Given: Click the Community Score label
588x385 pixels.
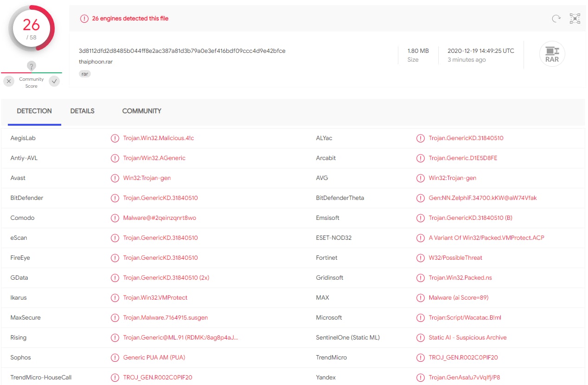Looking at the screenshot, I should point(32,83).
